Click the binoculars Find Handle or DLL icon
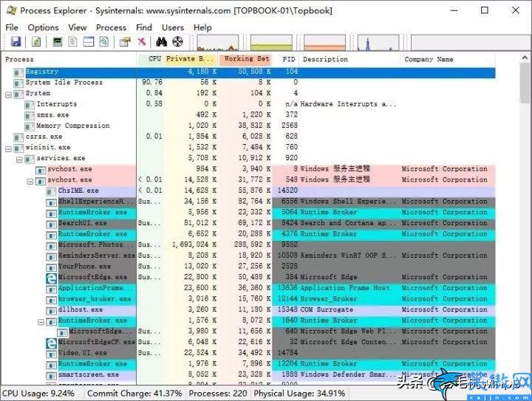Image resolution: width=532 pixels, height=401 pixels. [161, 41]
